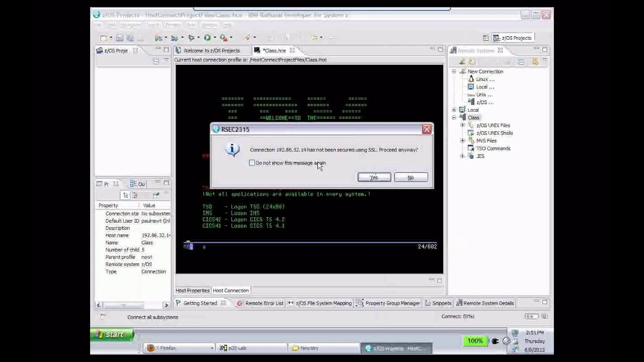This screenshot has width=644, height=362.
Task: Switch to the Host Connection tab
Action: [x=230, y=291]
